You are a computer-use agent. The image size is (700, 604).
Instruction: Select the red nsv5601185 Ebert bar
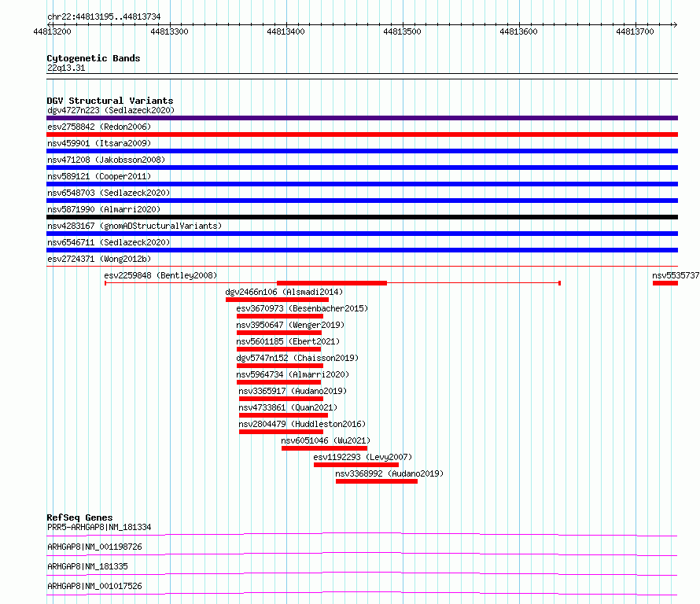[278, 349]
